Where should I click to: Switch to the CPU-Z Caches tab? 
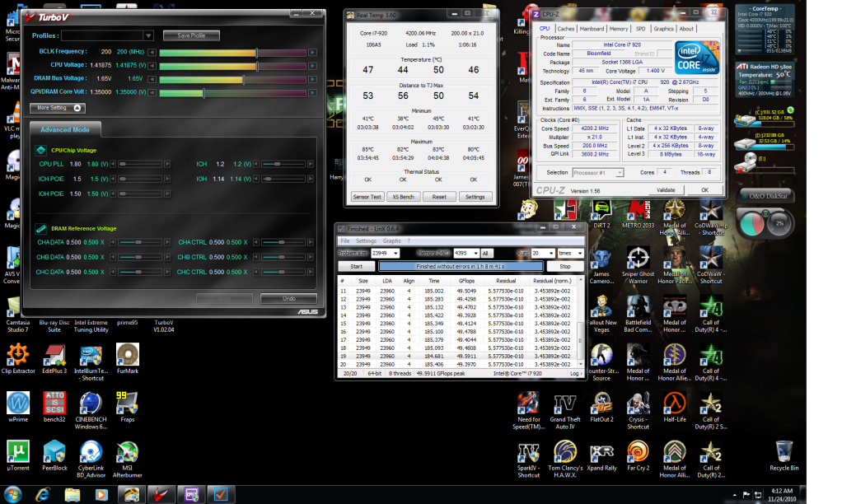coord(565,29)
